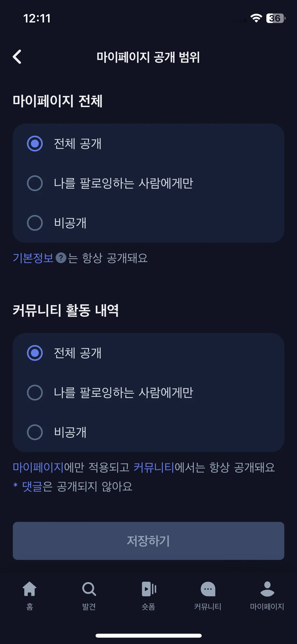297x644 pixels.
Task: Tap the home indicator bar at the bottom
Action: coord(148,636)
